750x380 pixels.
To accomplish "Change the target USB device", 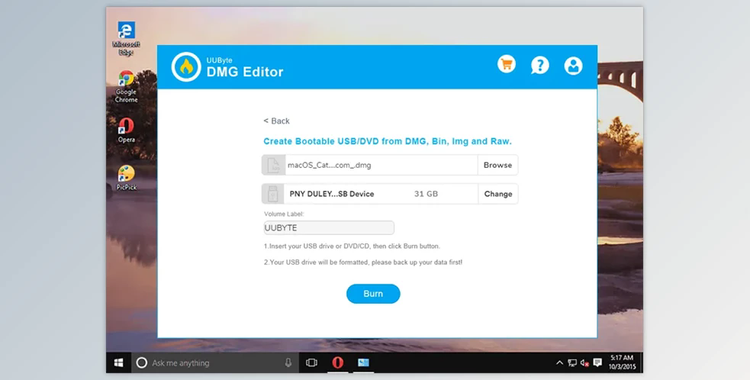I will pos(498,194).
